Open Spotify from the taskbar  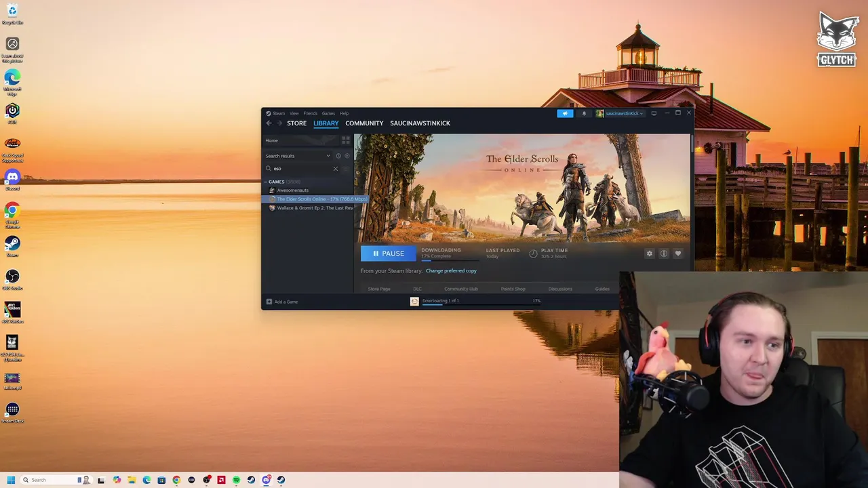pos(236,480)
